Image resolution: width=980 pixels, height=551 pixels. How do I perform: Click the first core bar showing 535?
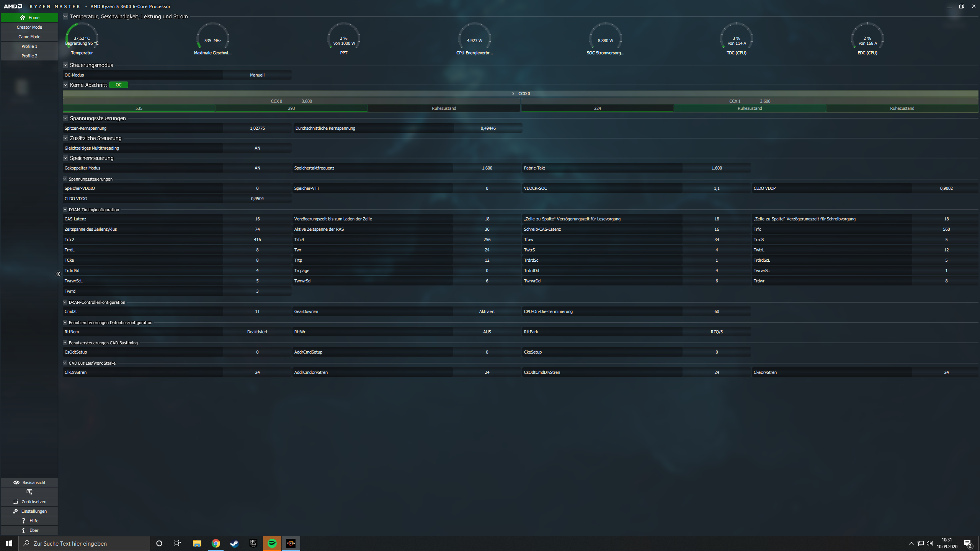coord(139,108)
